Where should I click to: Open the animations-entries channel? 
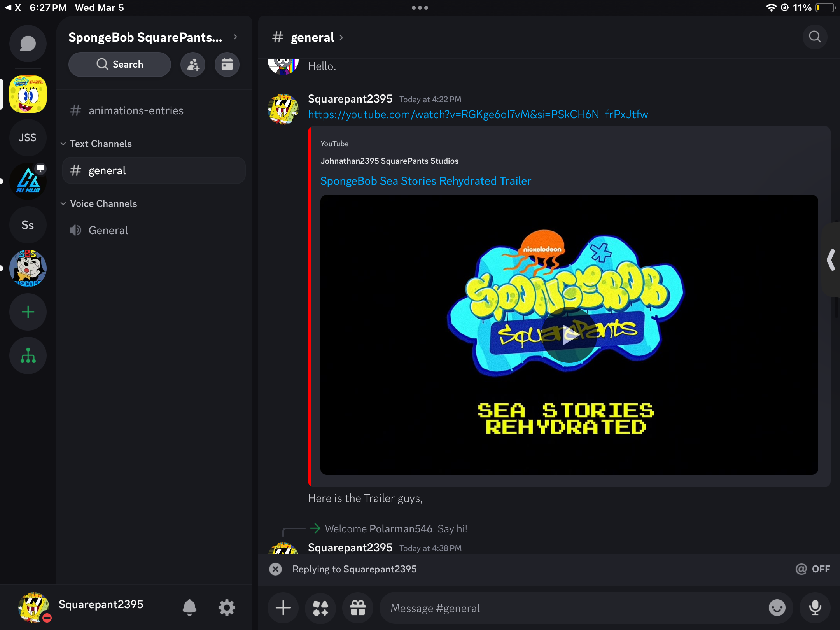coord(154,110)
